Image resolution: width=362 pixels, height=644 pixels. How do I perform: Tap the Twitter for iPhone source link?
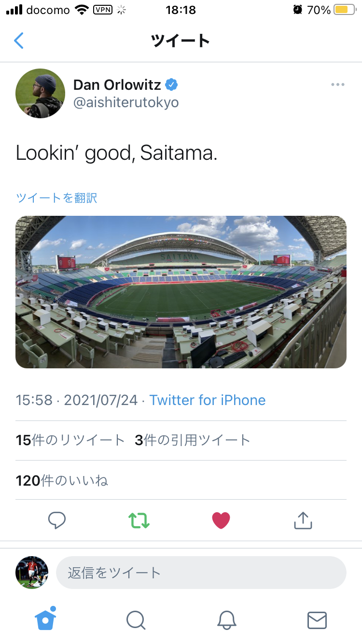click(208, 400)
